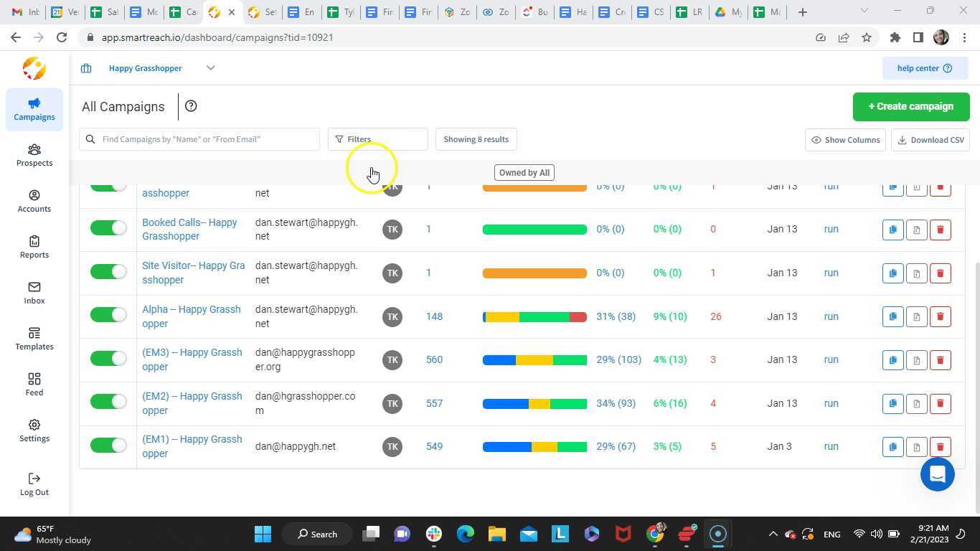Image resolution: width=980 pixels, height=551 pixels.
Task: Open the Filters dropdown
Action: (x=377, y=139)
